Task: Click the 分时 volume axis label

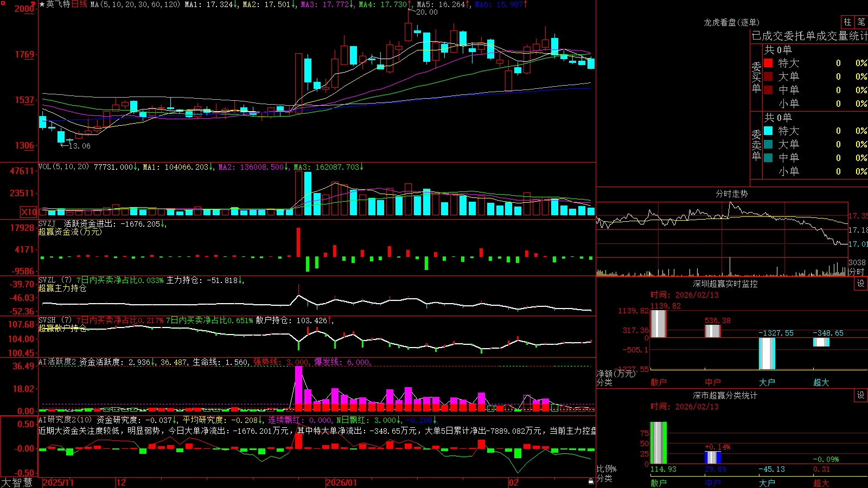Action: [856, 272]
